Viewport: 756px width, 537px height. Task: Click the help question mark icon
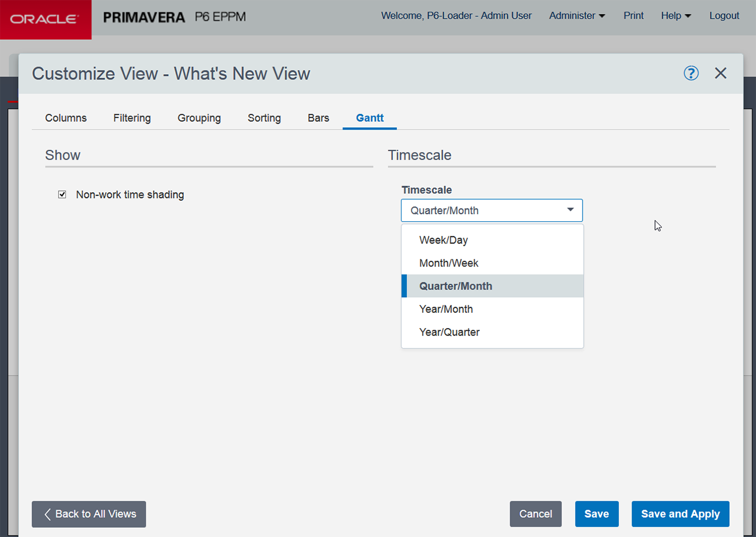coord(691,73)
